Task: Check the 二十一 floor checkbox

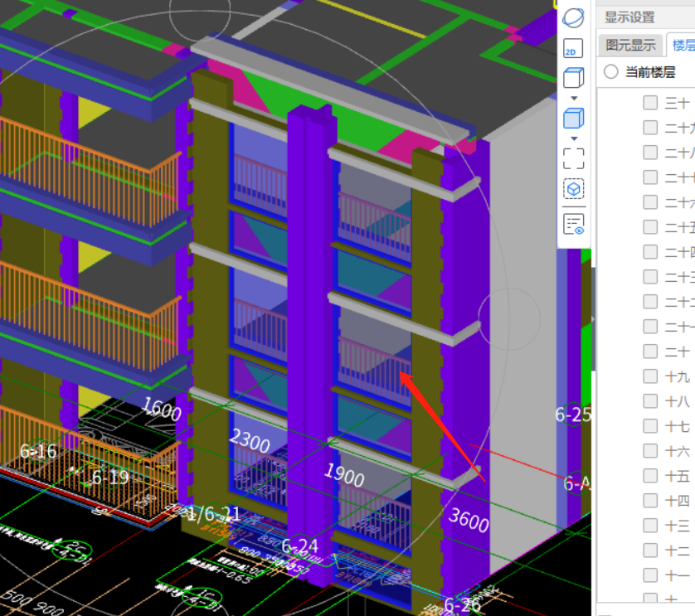Action: (x=650, y=327)
